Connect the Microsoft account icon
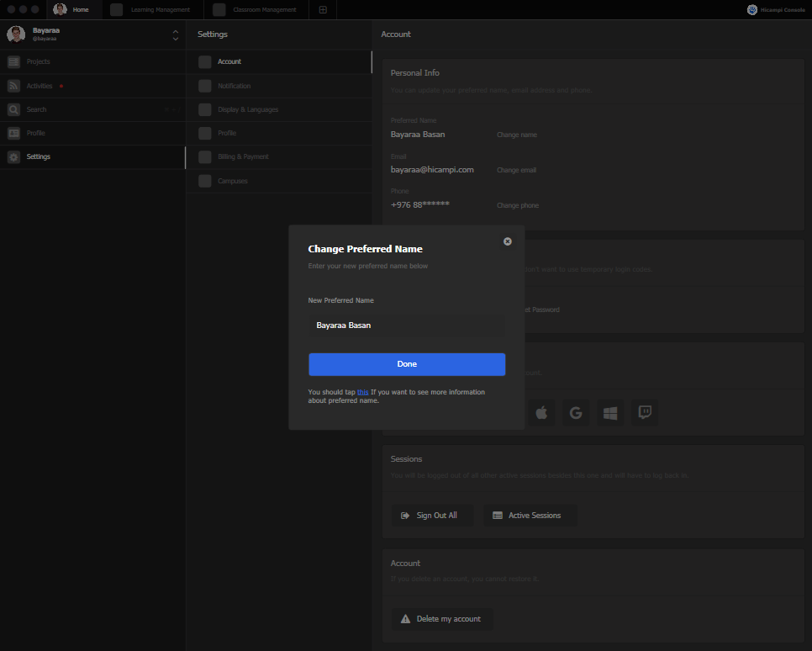The height and width of the screenshot is (651, 812). (x=610, y=412)
